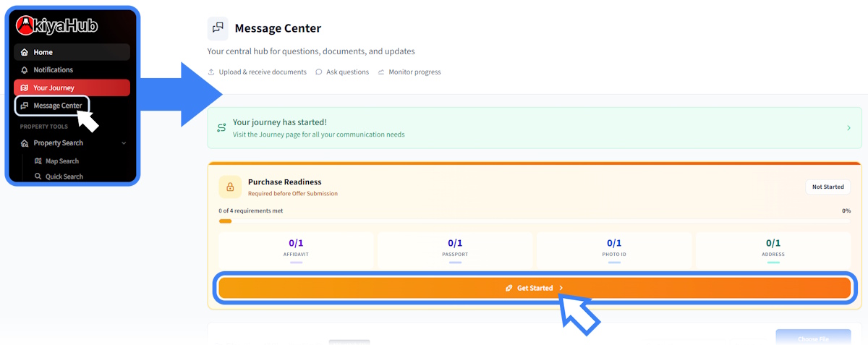Click the Map Search map icon
868x345 pixels.
click(x=38, y=161)
